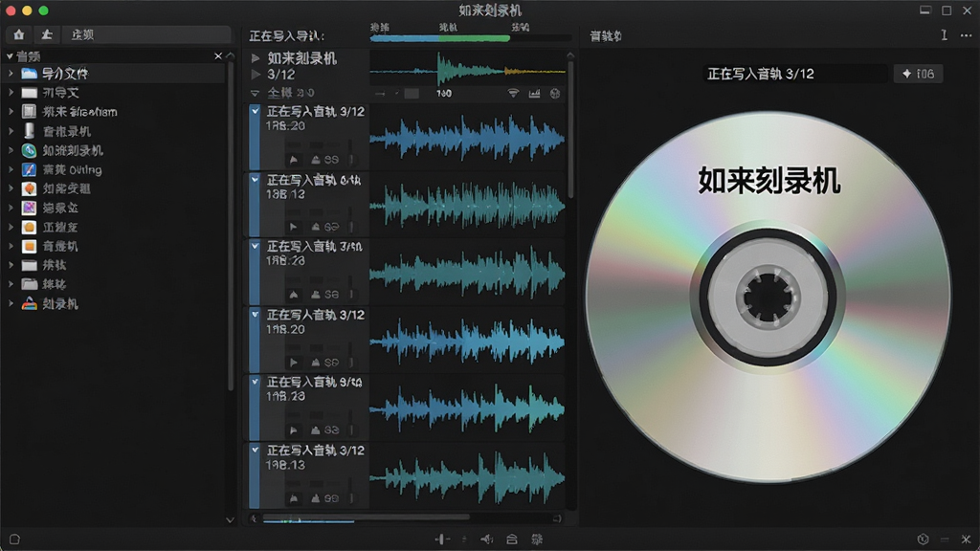Click the speaker icon in the bottom toolbar
The width and height of the screenshot is (980, 551).
[x=487, y=540]
